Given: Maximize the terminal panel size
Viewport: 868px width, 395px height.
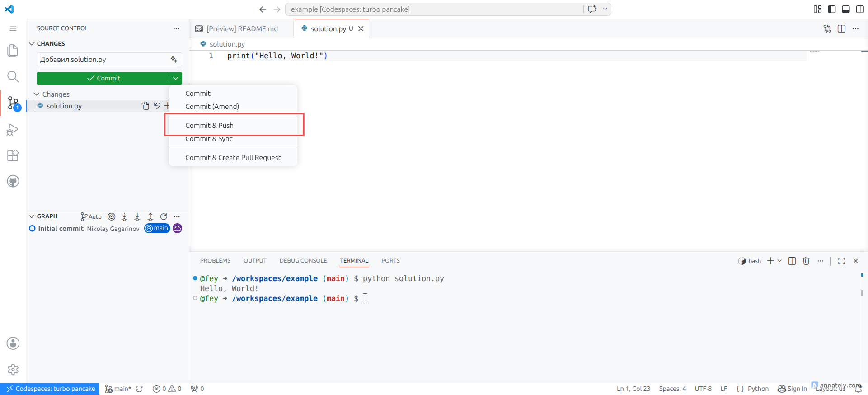Looking at the screenshot, I should pyautogui.click(x=841, y=261).
